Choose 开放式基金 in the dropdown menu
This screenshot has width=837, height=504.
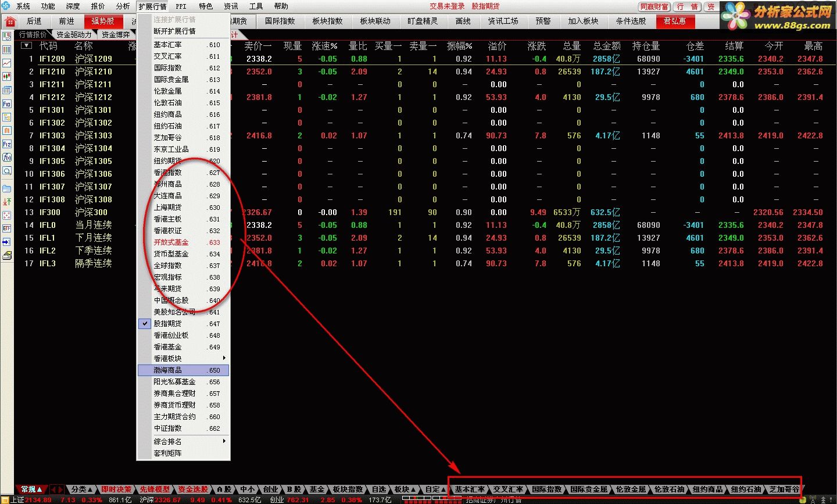tap(183, 242)
